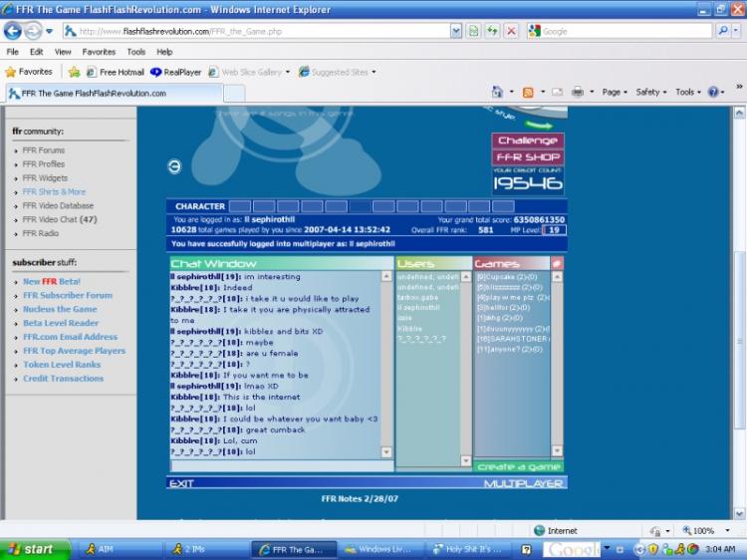Click the Refresh page icon
Viewport: 747px width, 560px height.
coord(492,31)
